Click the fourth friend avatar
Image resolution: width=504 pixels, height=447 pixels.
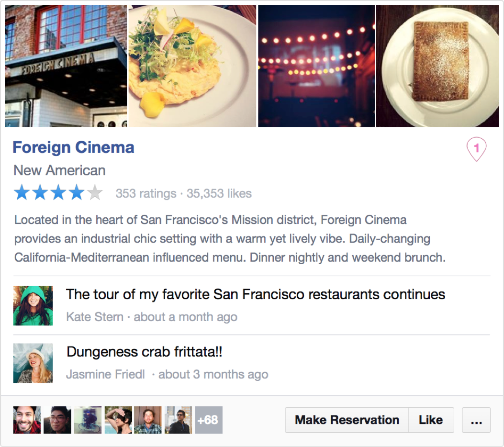(118, 420)
